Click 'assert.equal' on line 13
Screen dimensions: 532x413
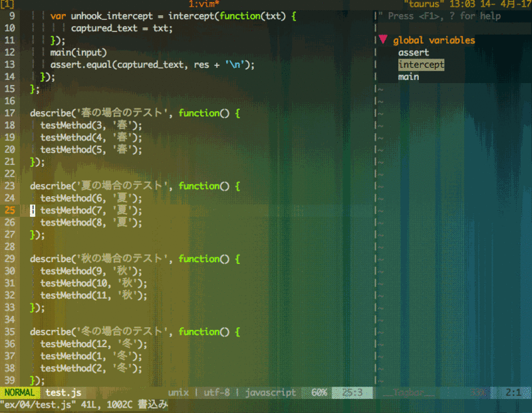click(x=81, y=65)
